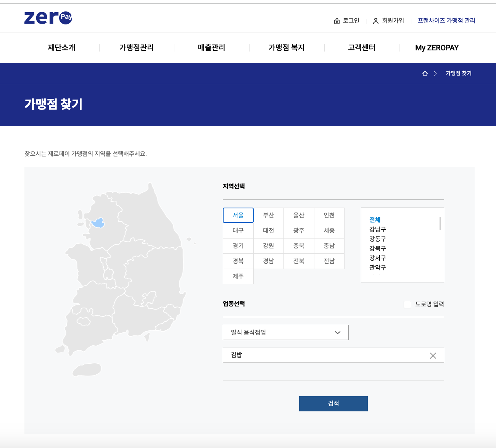Open the 고객센터 menu

pyautogui.click(x=361, y=47)
